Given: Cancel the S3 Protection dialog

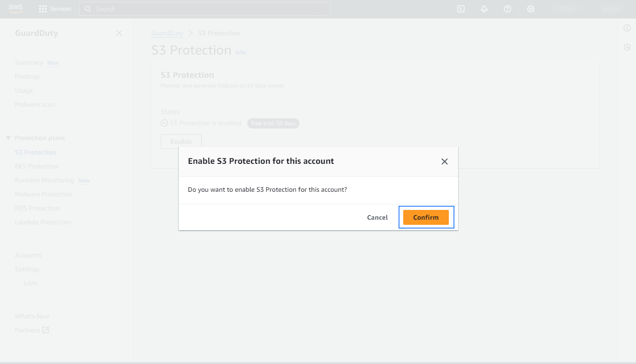Looking at the screenshot, I should click(x=377, y=217).
